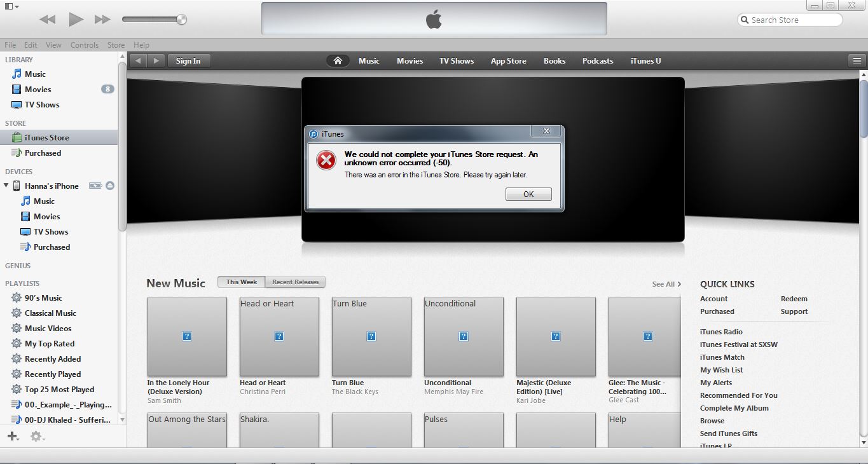Viewport: 868px width, 464px height.
Task: Click the Music icon under Hanna's iPhone
Action: [x=25, y=201]
